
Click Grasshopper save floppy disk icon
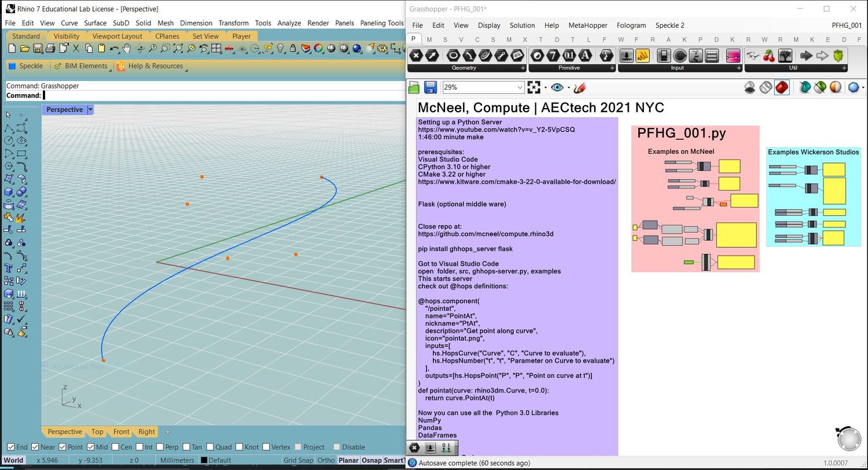tap(431, 87)
